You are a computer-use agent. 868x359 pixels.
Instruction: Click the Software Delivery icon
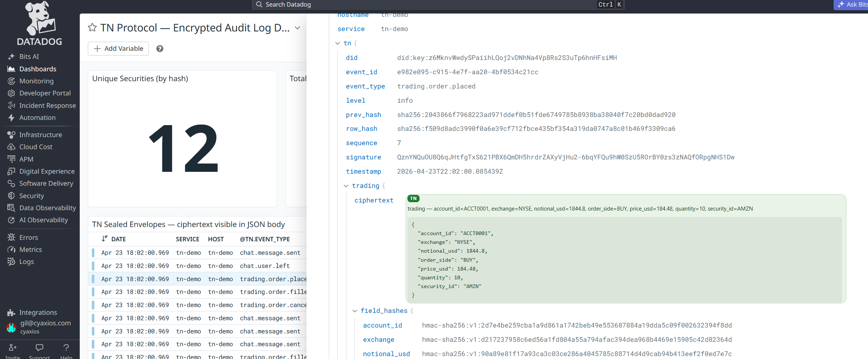click(11, 184)
